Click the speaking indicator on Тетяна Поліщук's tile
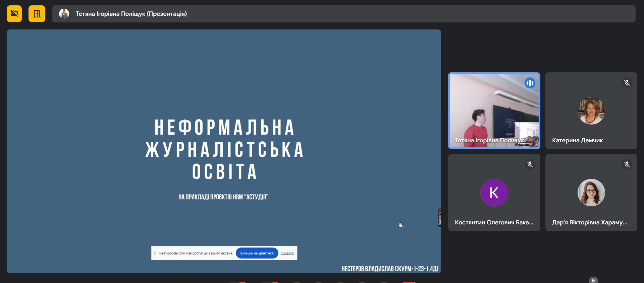This screenshot has height=283, width=644. (x=530, y=83)
